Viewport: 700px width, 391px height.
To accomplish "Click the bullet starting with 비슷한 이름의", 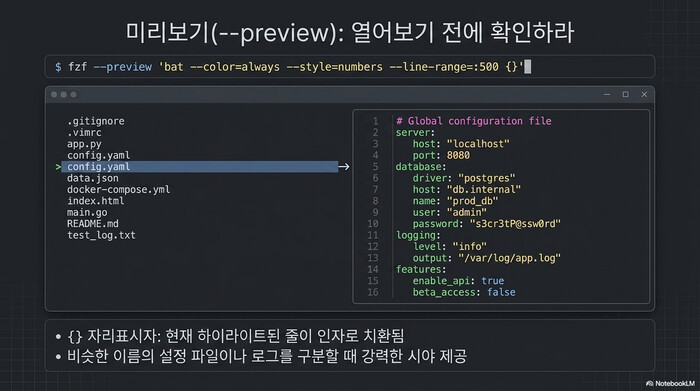I will 262,356.
